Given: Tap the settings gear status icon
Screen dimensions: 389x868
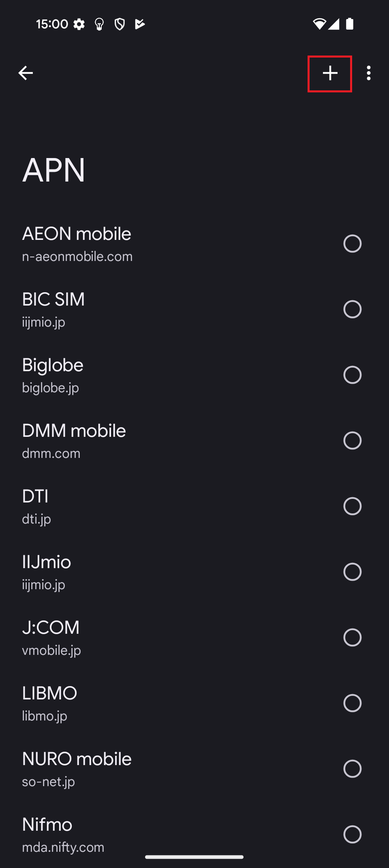Looking at the screenshot, I should 79,24.
